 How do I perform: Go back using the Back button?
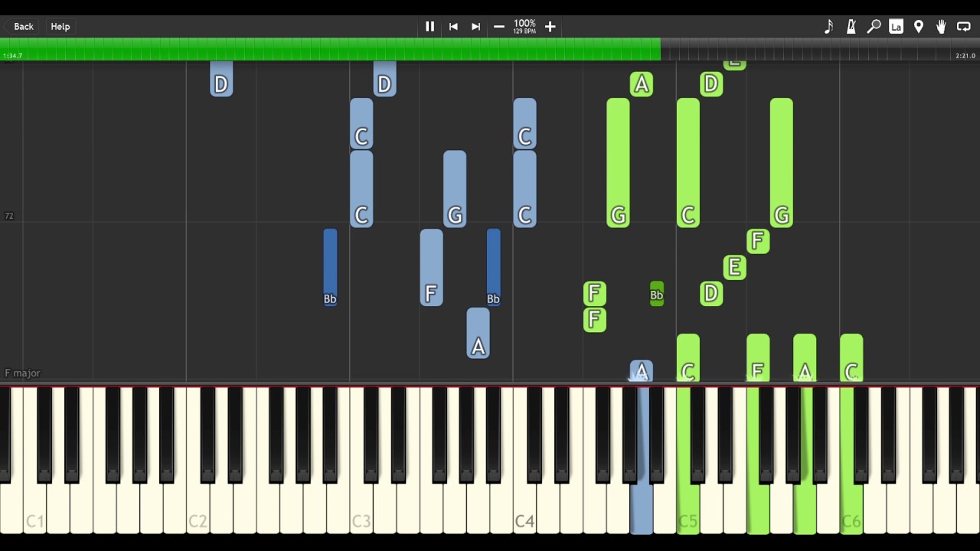pyautogui.click(x=23, y=27)
